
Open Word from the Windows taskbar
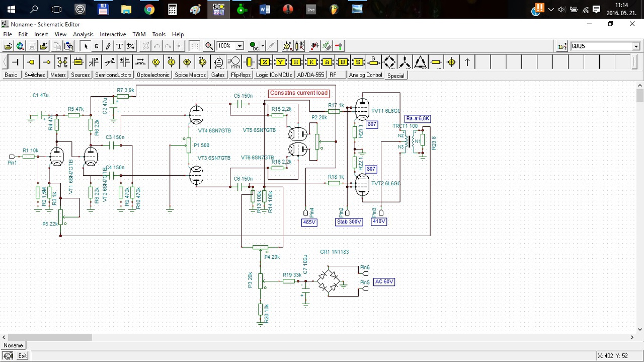[x=265, y=9]
